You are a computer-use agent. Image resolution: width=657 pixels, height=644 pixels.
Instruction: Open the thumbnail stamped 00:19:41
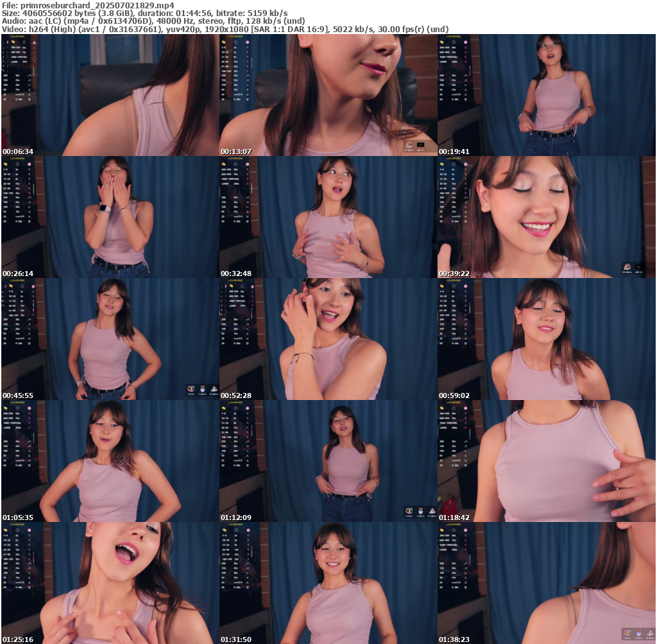[x=547, y=95]
